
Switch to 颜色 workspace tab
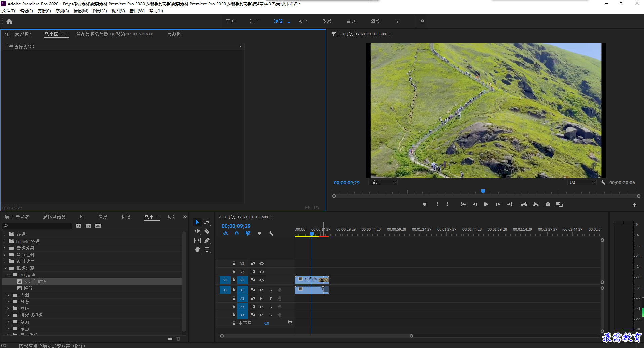click(x=303, y=21)
